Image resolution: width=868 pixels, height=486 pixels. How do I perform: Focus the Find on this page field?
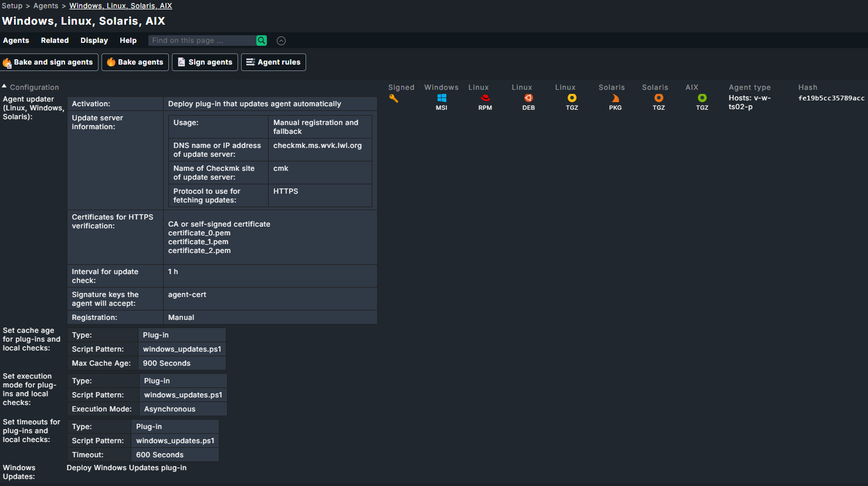tap(202, 41)
